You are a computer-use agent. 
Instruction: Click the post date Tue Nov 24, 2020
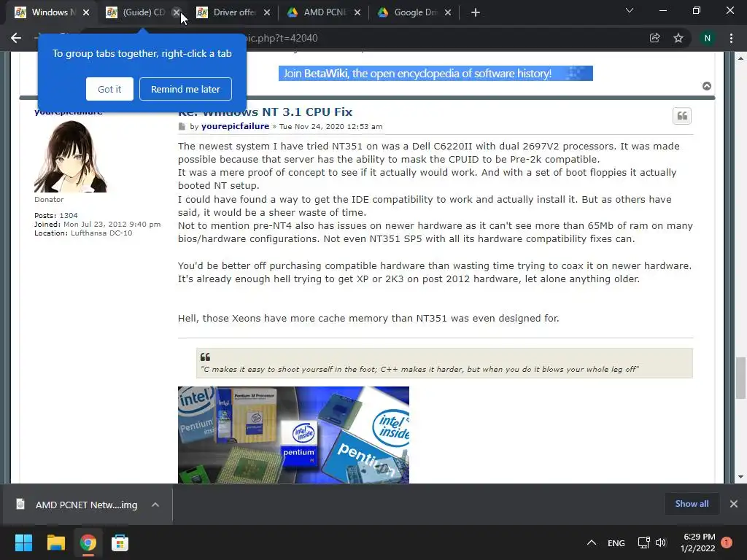click(x=330, y=127)
